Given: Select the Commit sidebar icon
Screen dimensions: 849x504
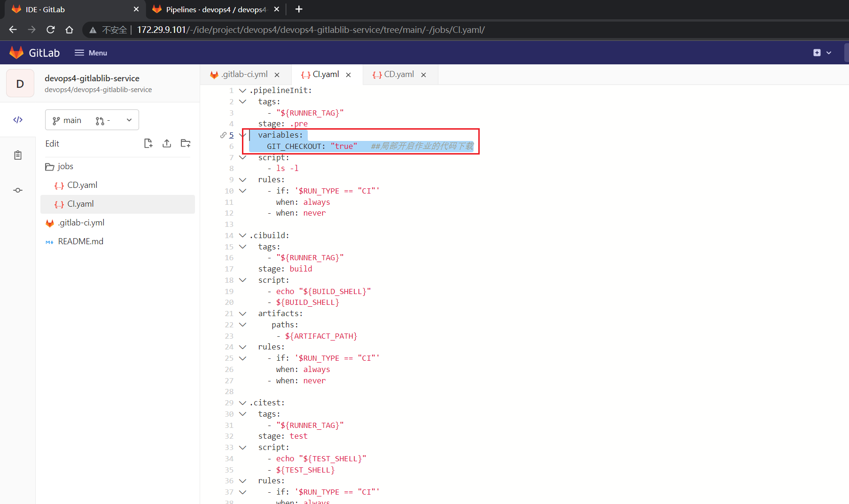Looking at the screenshot, I should tap(18, 190).
